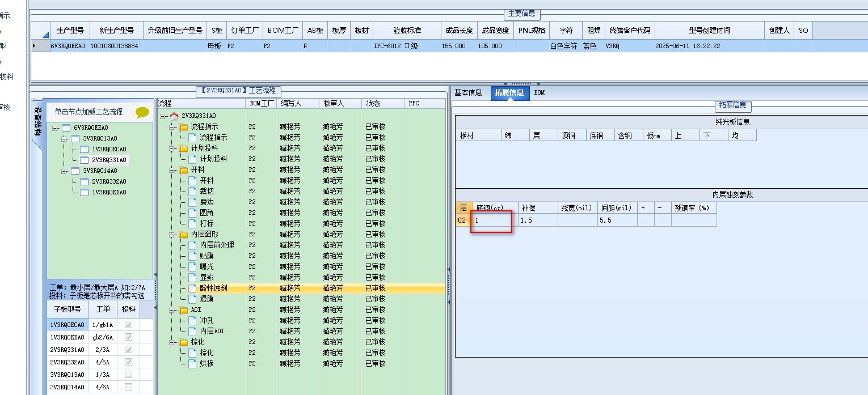Viewport: 868px width, 395px height.
Task: Click the 2/3A work order cell for 2V3RQ331A0
Action: click(103, 350)
